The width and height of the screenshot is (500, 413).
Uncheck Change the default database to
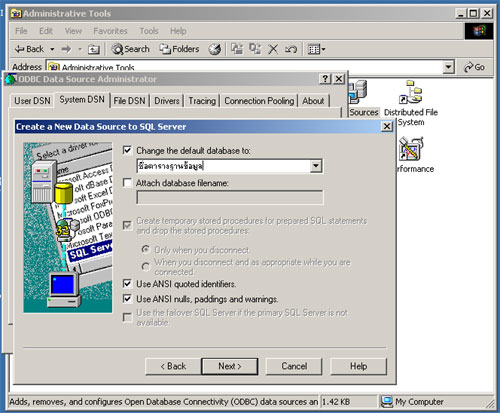click(x=127, y=150)
